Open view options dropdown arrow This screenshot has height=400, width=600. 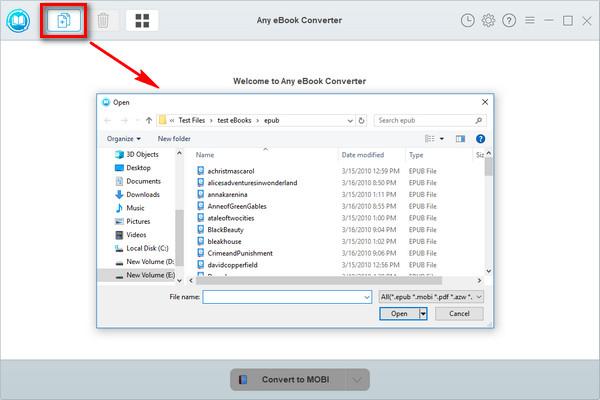pos(442,139)
